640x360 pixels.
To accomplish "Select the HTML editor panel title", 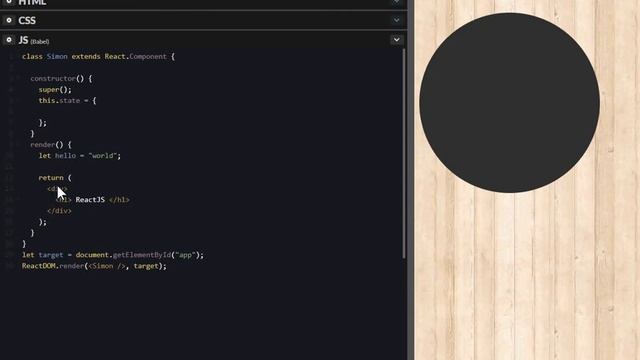I will tap(32, 2).
